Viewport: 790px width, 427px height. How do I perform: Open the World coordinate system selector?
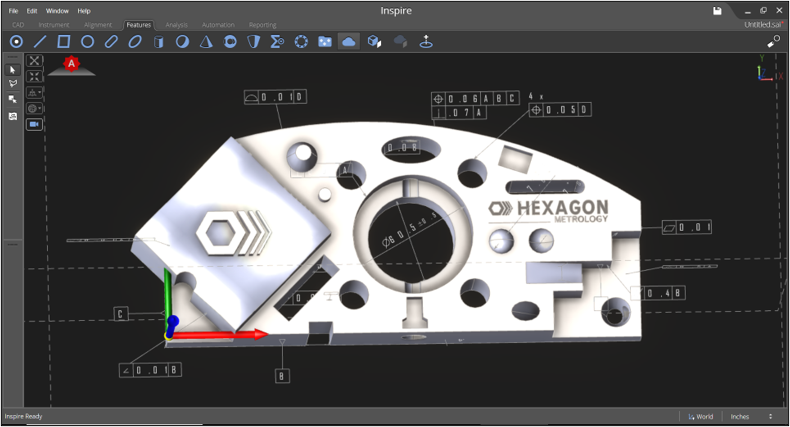point(700,416)
